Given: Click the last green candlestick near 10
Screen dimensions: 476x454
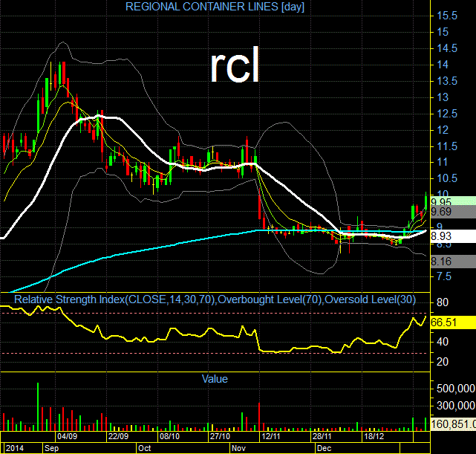Looking at the screenshot, I should [426, 201].
